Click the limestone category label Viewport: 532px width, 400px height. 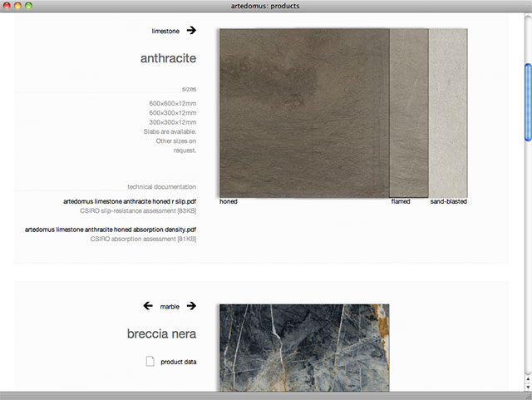tap(165, 31)
